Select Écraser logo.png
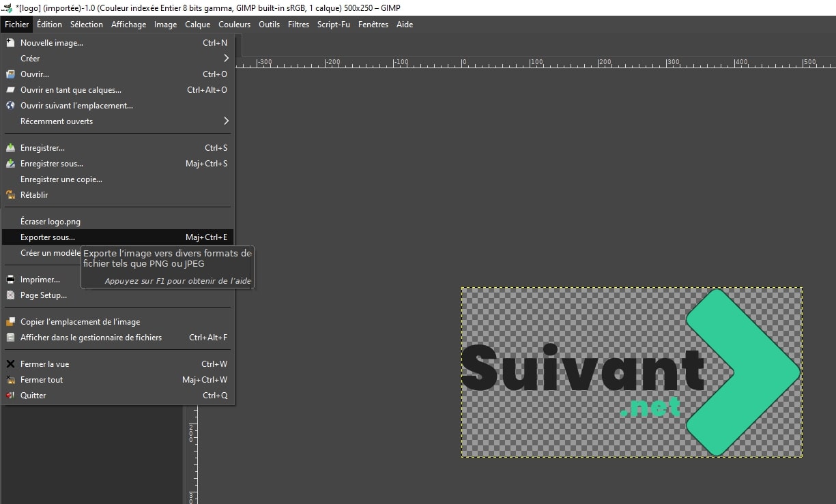836x504 pixels. 117,222
